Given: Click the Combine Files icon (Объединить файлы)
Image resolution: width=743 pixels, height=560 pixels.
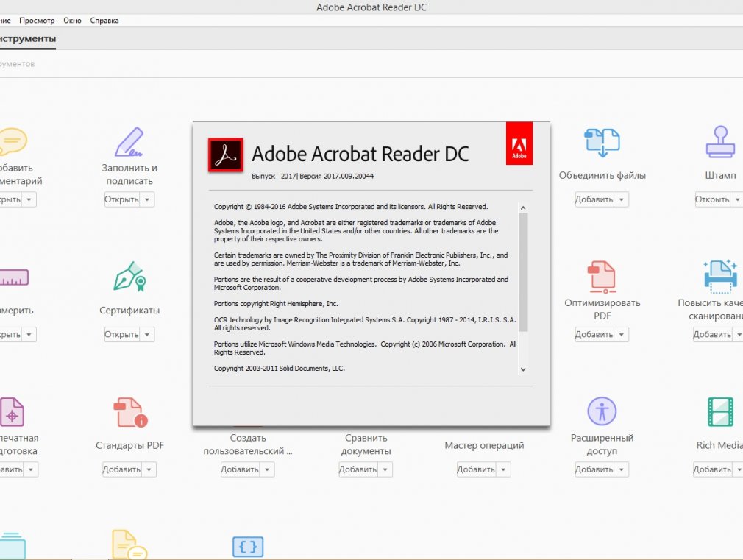Looking at the screenshot, I should tap(602, 142).
